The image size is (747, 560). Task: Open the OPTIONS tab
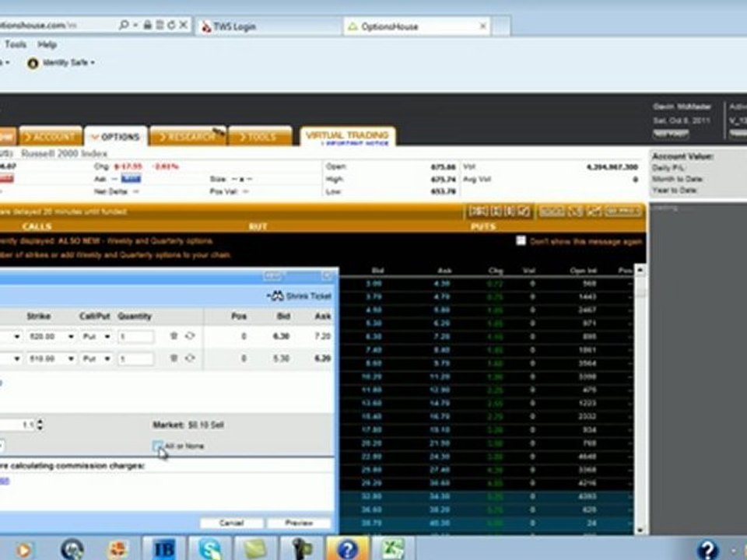coord(116,137)
